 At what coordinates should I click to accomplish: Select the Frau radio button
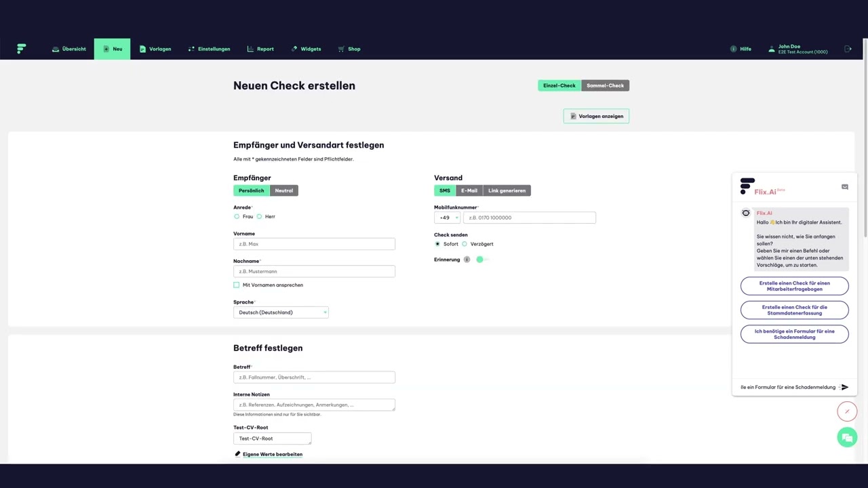237,216
